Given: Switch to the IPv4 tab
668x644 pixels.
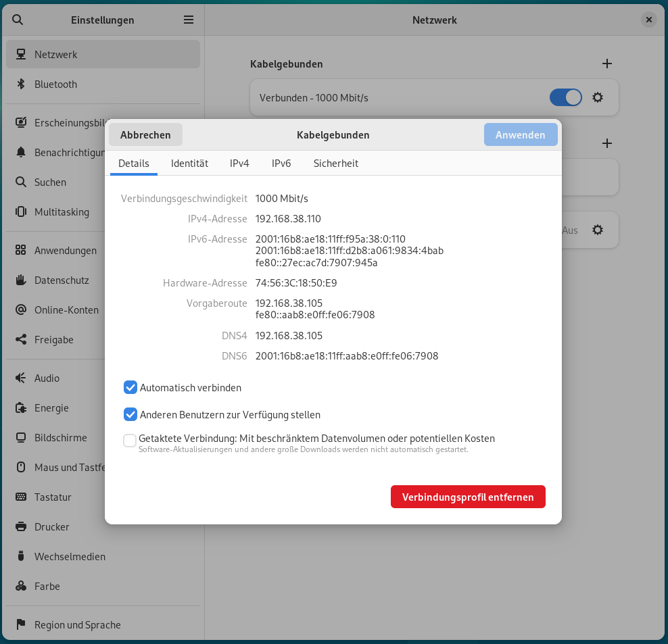Looking at the screenshot, I should (x=239, y=164).
